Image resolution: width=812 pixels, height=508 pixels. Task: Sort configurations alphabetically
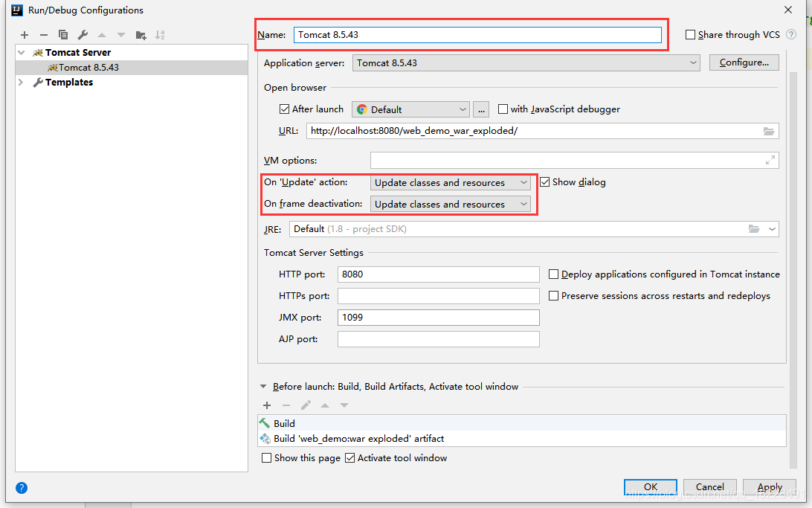coord(160,35)
